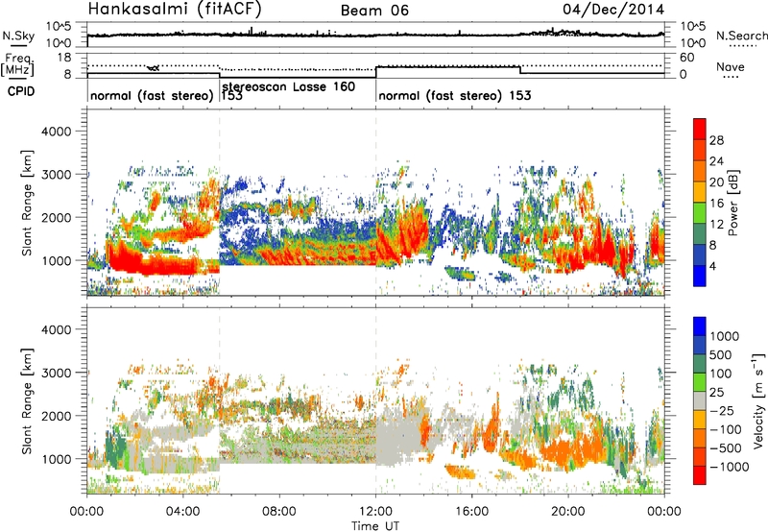Click the right '10^0' noise axis label
768x532 pixels.
click(692, 43)
